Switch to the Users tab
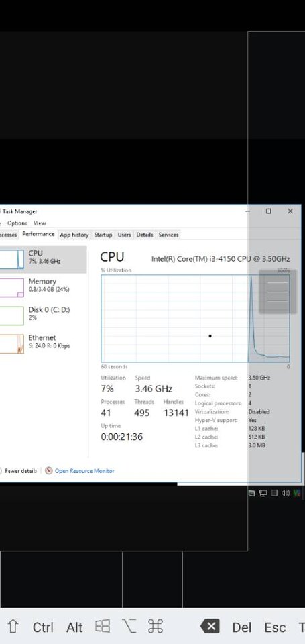Image resolution: width=305 pixels, height=644 pixels. point(125,235)
